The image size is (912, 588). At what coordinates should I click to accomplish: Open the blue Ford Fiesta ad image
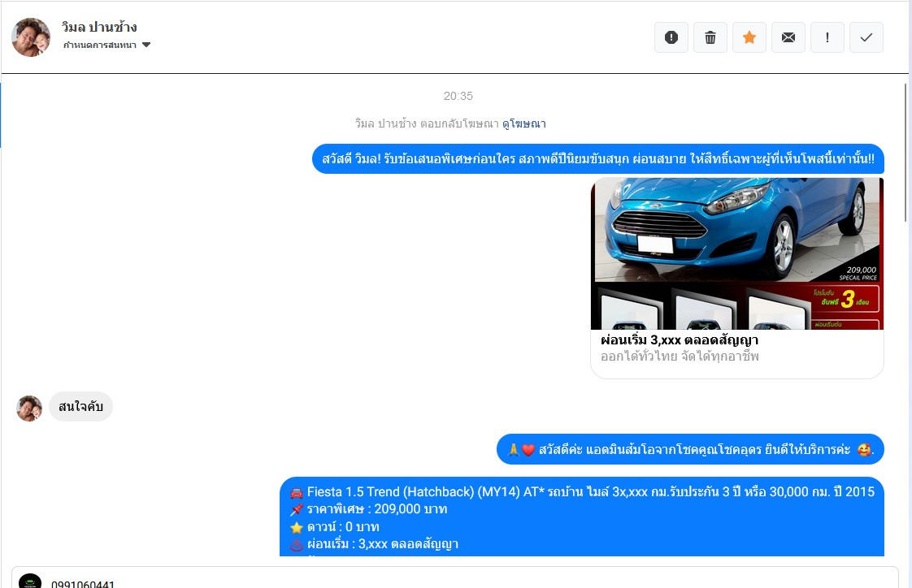(737, 253)
